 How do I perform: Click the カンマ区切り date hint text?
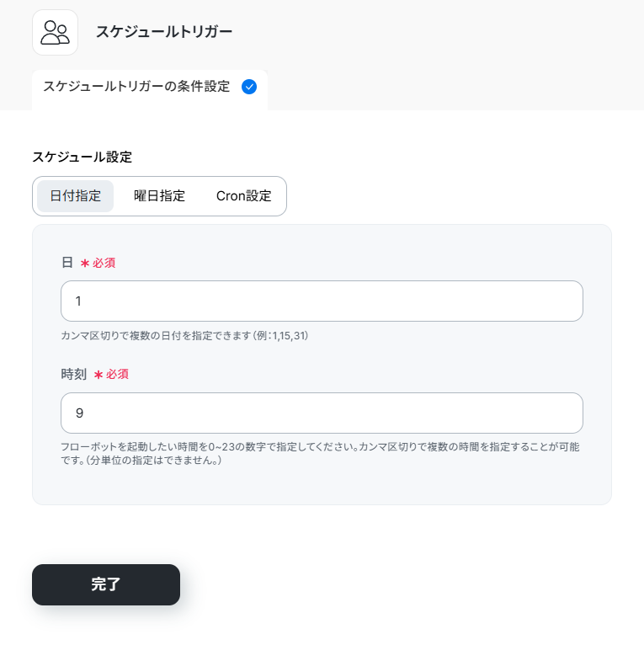point(185,336)
